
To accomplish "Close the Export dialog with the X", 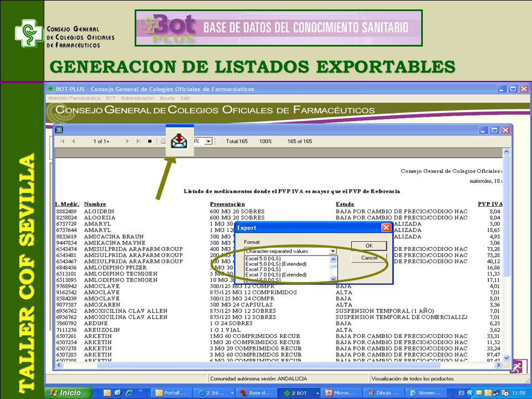I will pyautogui.click(x=386, y=228).
